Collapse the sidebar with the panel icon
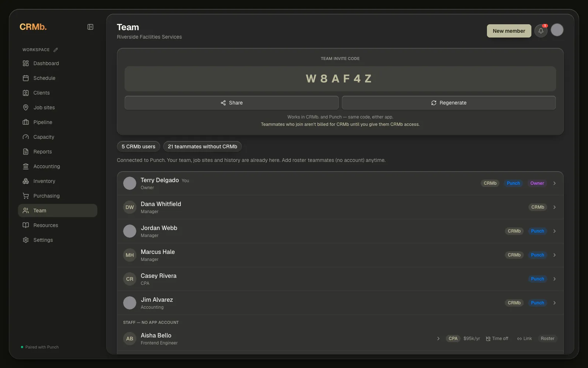This screenshot has height=368, width=588. point(90,27)
